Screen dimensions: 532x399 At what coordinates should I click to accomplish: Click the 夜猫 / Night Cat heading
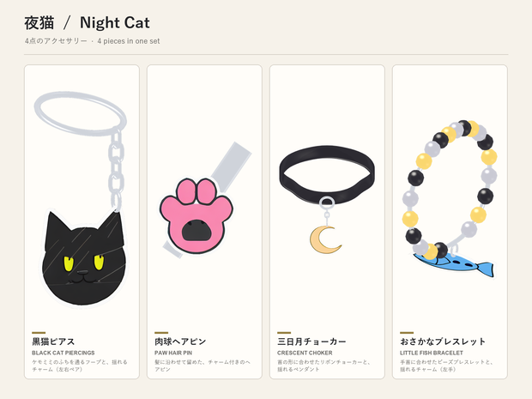pos(87,23)
